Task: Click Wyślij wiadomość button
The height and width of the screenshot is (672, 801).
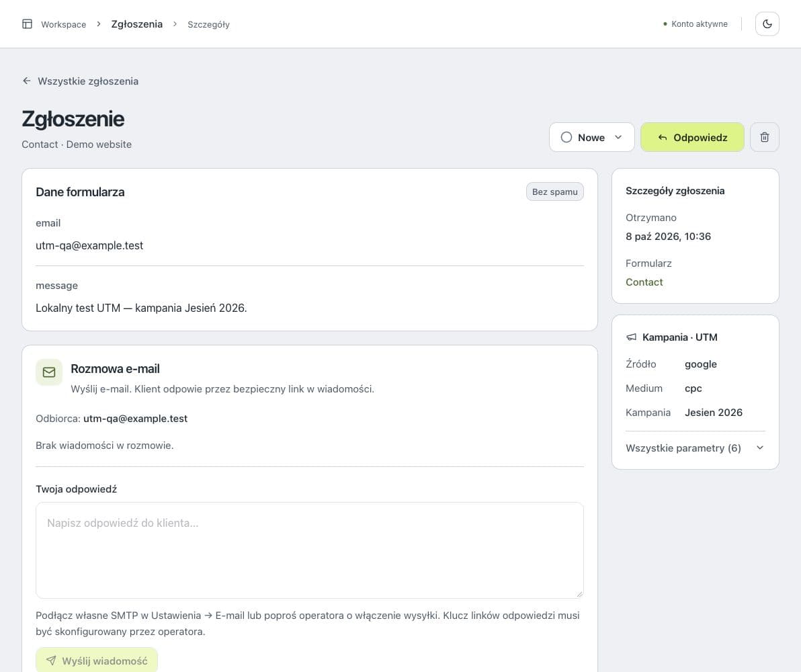Action: 97,661
